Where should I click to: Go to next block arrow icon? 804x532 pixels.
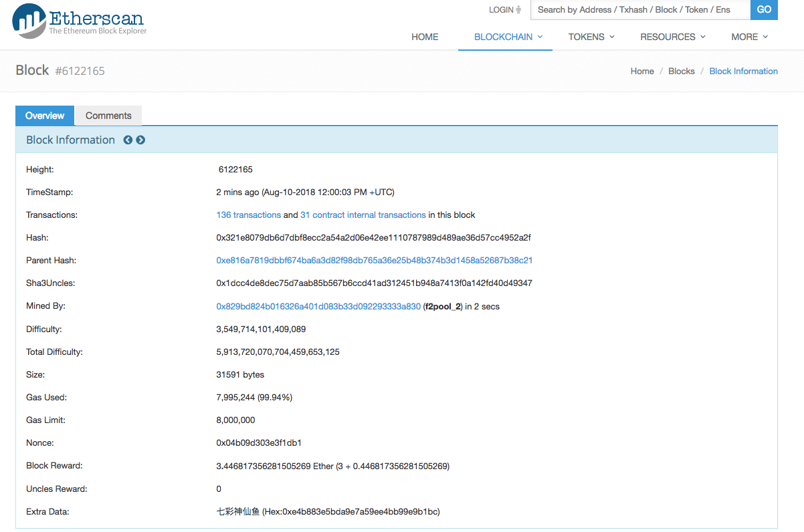coord(140,140)
